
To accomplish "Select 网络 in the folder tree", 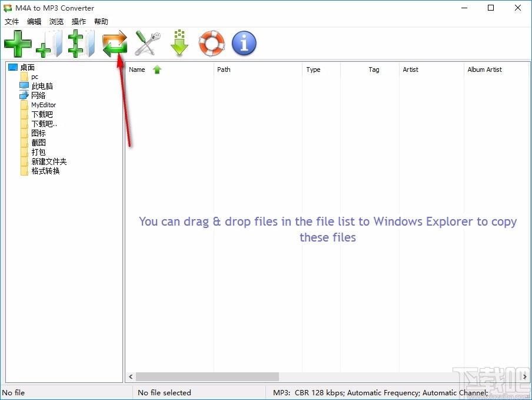I will click(38, 96).
